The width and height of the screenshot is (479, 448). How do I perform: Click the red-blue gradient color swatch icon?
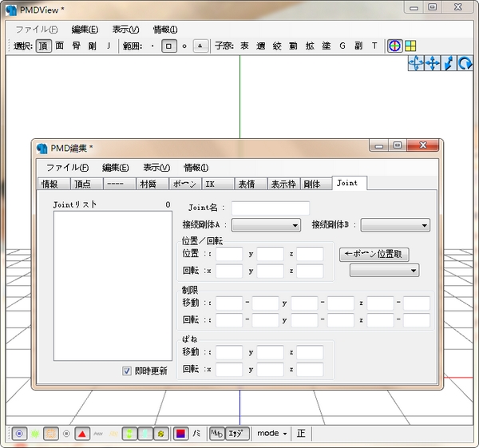point(180,434)
